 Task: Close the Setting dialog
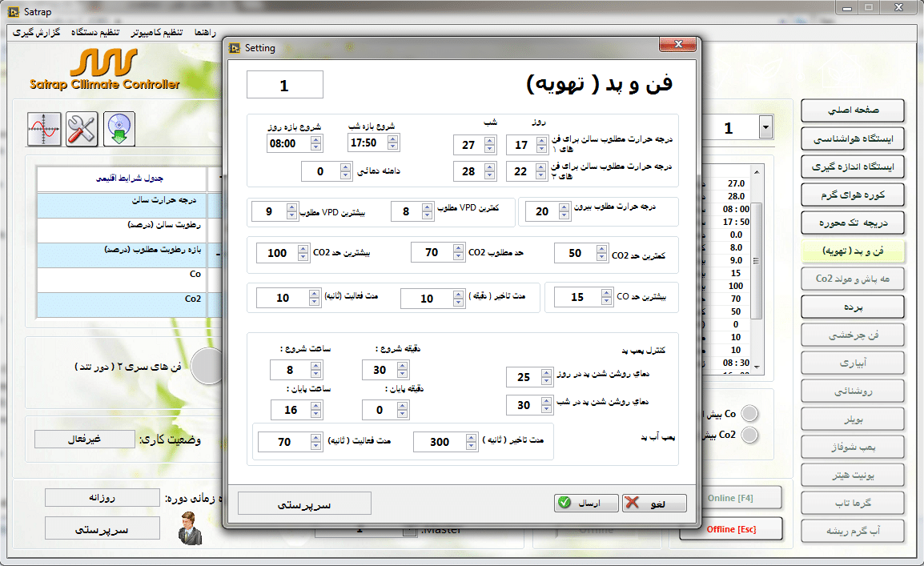677,45
